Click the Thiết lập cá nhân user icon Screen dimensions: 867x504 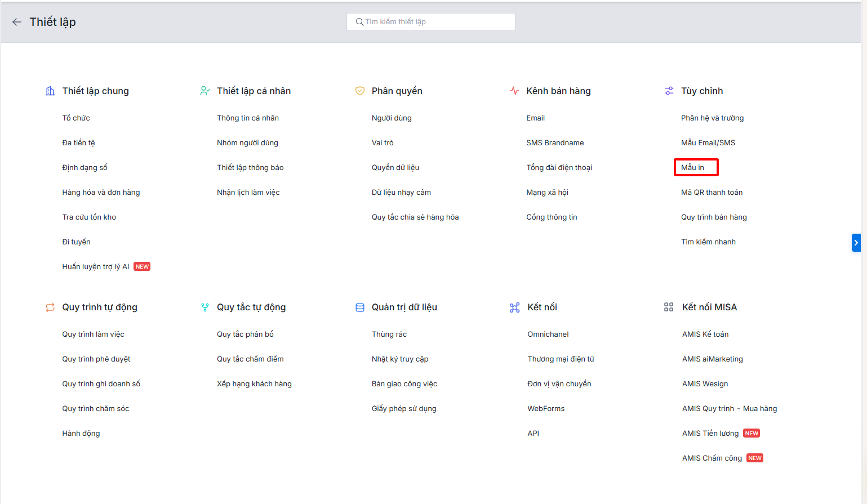pyautogui.click(x=205, y=91)
